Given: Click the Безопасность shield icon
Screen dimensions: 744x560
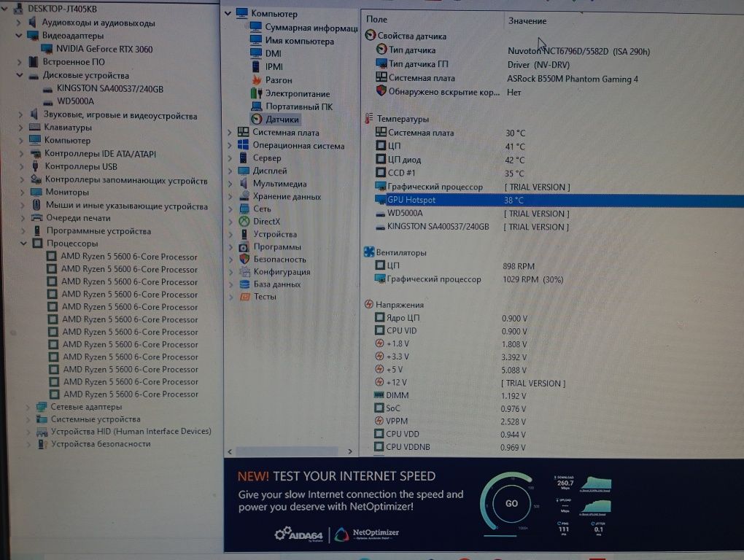Looking at the screenshot, I should coord(244,259).
